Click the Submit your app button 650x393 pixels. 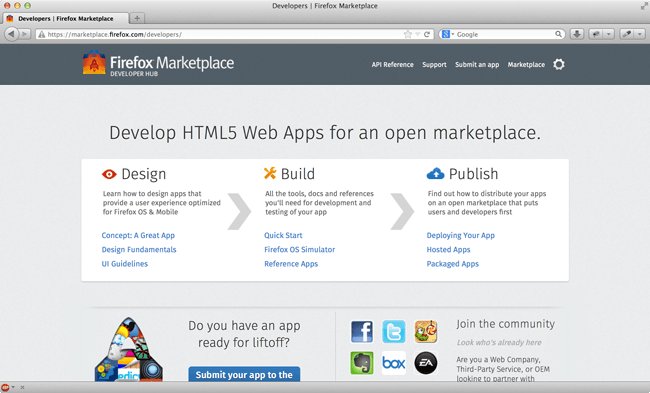(244, 374)
